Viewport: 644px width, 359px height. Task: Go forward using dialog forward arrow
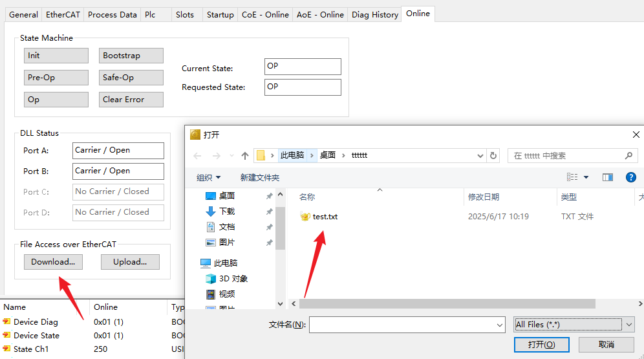click(216, 156)
